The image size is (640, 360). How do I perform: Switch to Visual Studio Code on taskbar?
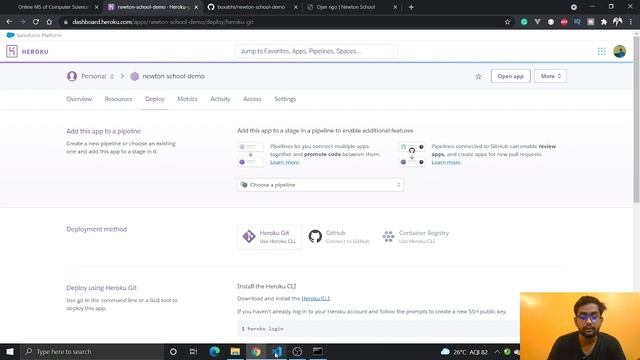[x=277, y=351]
